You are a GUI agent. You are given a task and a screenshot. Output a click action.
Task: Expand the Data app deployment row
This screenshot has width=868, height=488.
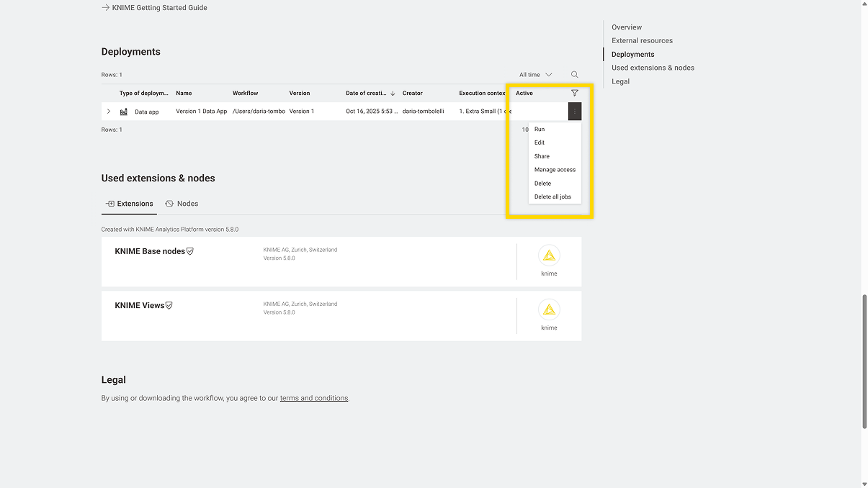pos(109,112)
